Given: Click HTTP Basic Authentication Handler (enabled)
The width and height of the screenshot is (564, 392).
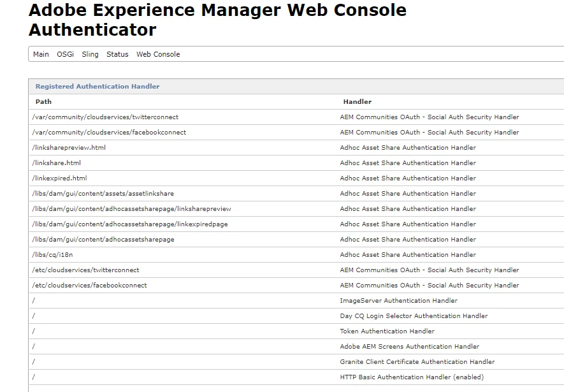Looking at the screenshot, I should click(x=412, y=377).
